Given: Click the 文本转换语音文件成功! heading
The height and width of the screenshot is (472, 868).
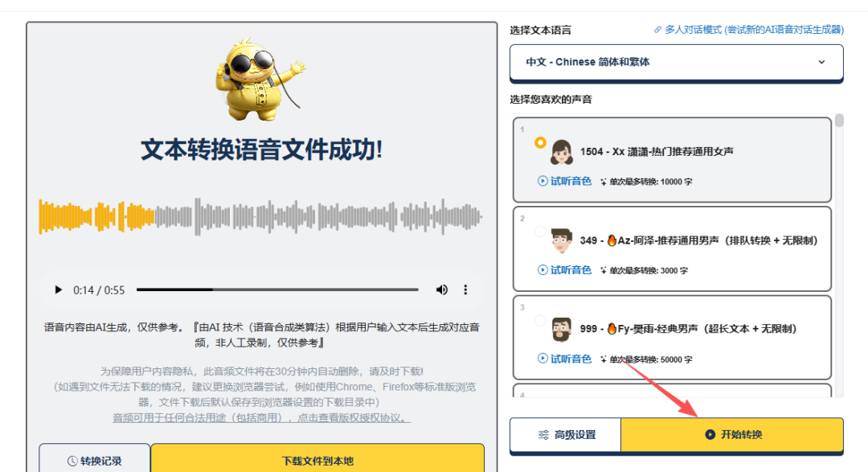Looking at the screenshot, I should pyautogui.click(x=261, y=150).
